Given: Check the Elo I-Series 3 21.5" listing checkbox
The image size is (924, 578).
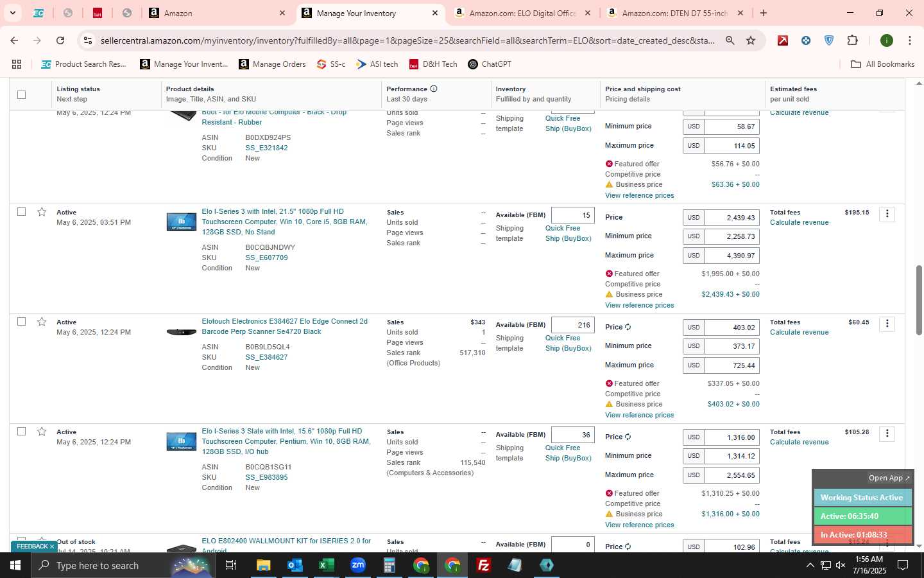Looking at the screenshot, I should [21, 211].
